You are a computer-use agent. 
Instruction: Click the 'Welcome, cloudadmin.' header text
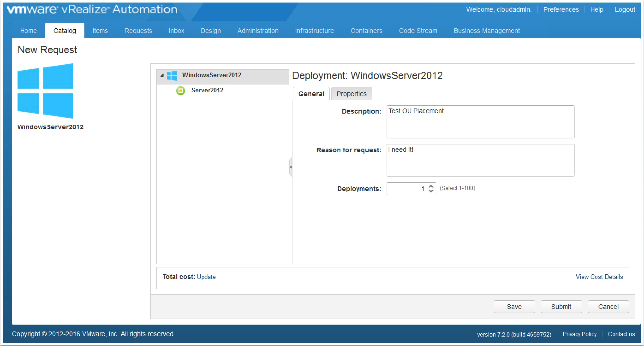[x=499, y=9]
